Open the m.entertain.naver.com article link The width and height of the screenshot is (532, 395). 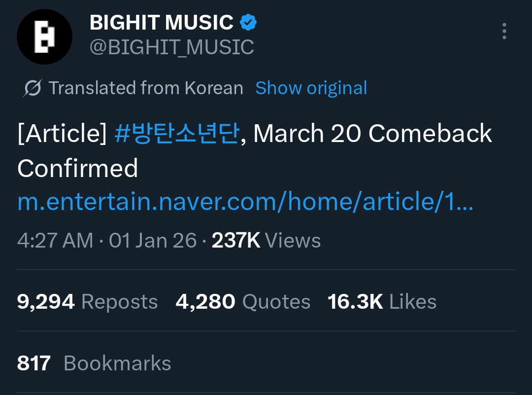(245, 202)
